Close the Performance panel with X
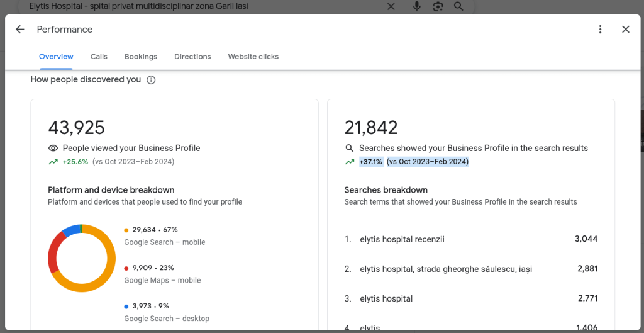644x333 pixels. click(625, 30)
